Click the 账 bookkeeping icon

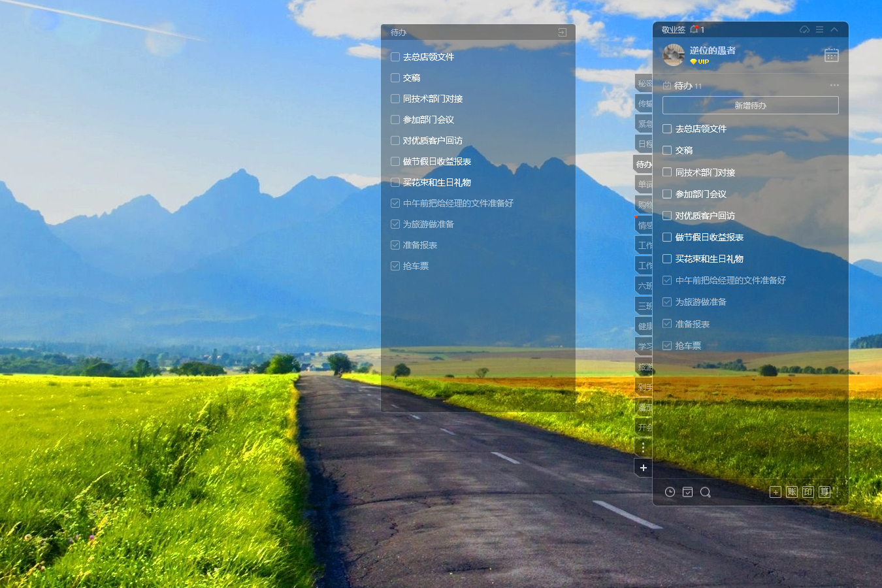[x=792, y=492]
